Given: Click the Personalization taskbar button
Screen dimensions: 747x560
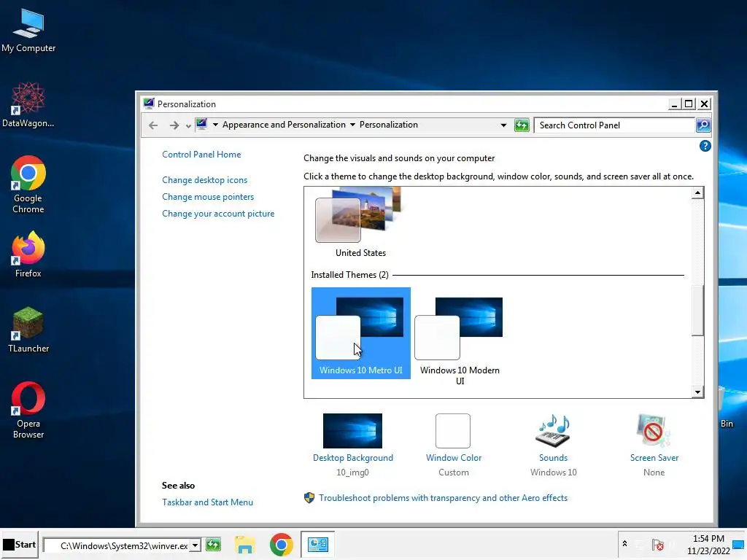Looking at the screenshot, I should pos(318,544).
